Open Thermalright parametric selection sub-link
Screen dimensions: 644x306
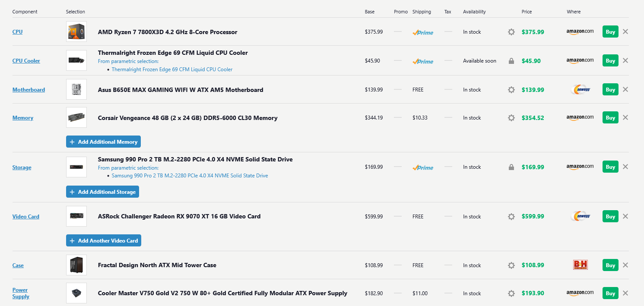tap(172, 69)
